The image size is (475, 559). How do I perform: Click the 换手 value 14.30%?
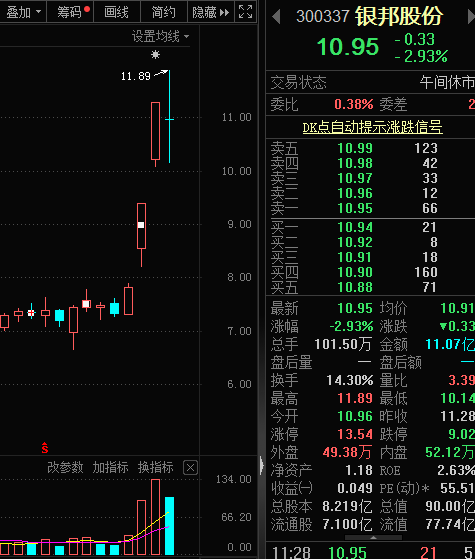point(350,380)
